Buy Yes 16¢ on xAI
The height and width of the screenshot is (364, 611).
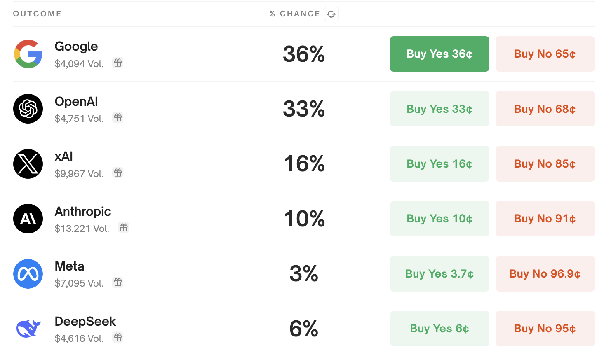[439, 164]
